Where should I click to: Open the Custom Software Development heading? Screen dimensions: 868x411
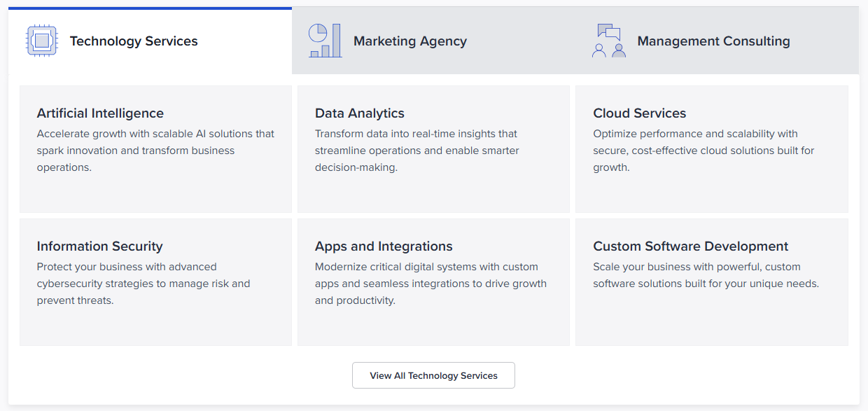(690, 246)
